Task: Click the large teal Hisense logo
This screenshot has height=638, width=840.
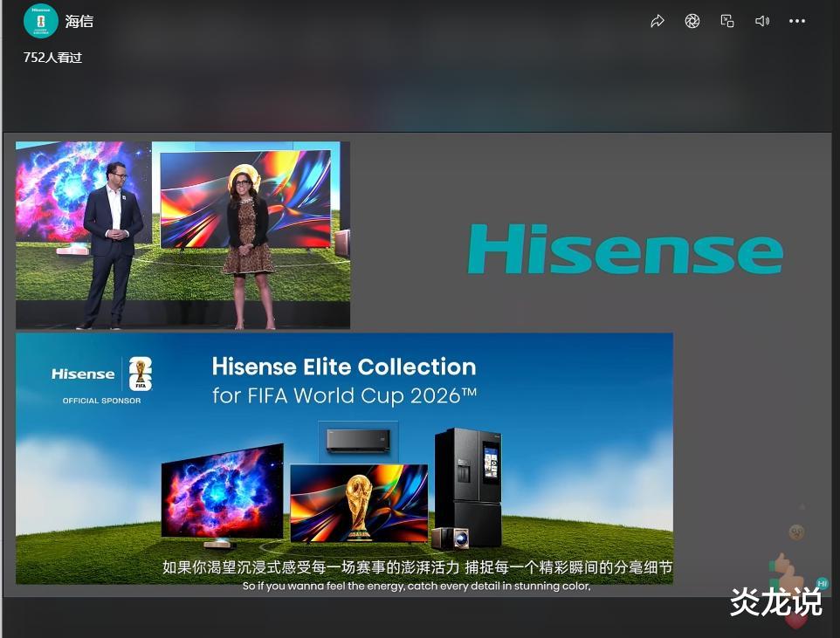Action: point(625,249)
